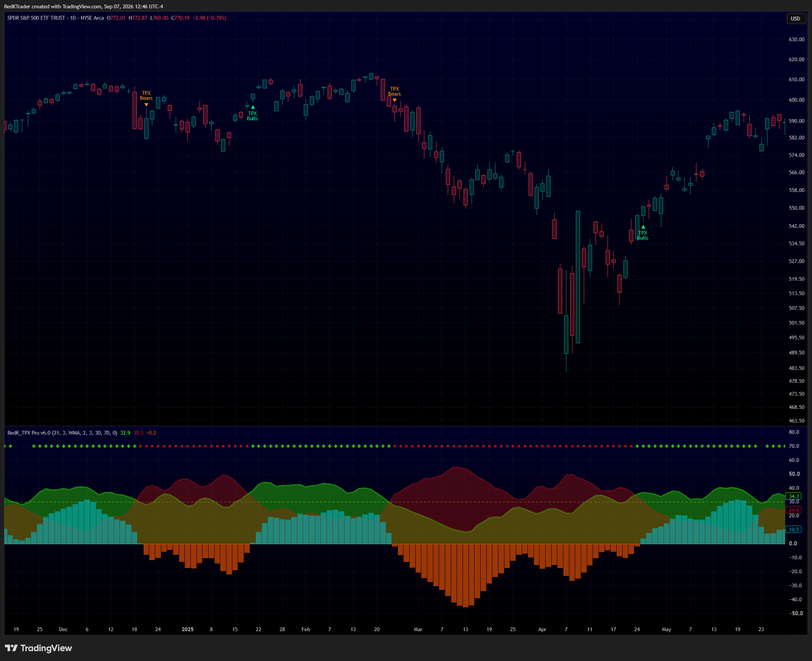Image resolution: width=812 pixels, height=661 pixels.
Task: Click the 600.00 price axis label
Action: [797, 100]
